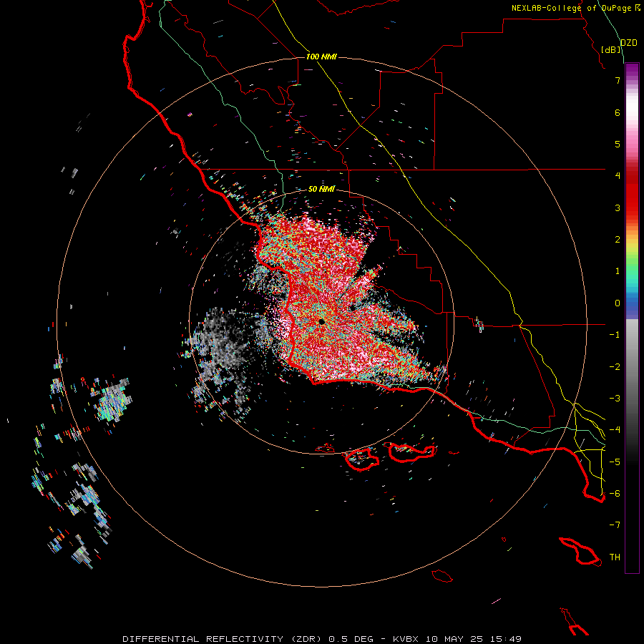Click the -7 value on the scale

point(615,525)
